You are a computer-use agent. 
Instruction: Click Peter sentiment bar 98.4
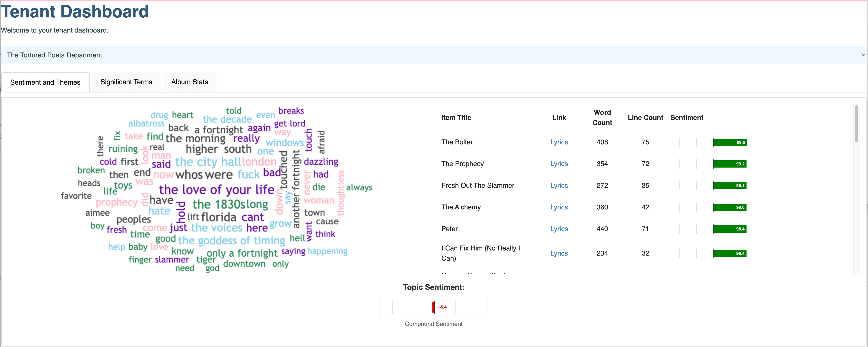730,229
